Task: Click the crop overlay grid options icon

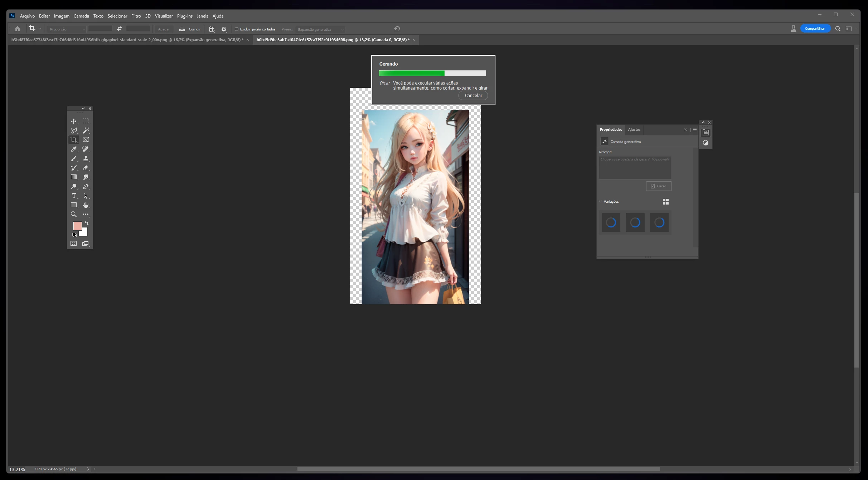Action: (x=212, y=29)
